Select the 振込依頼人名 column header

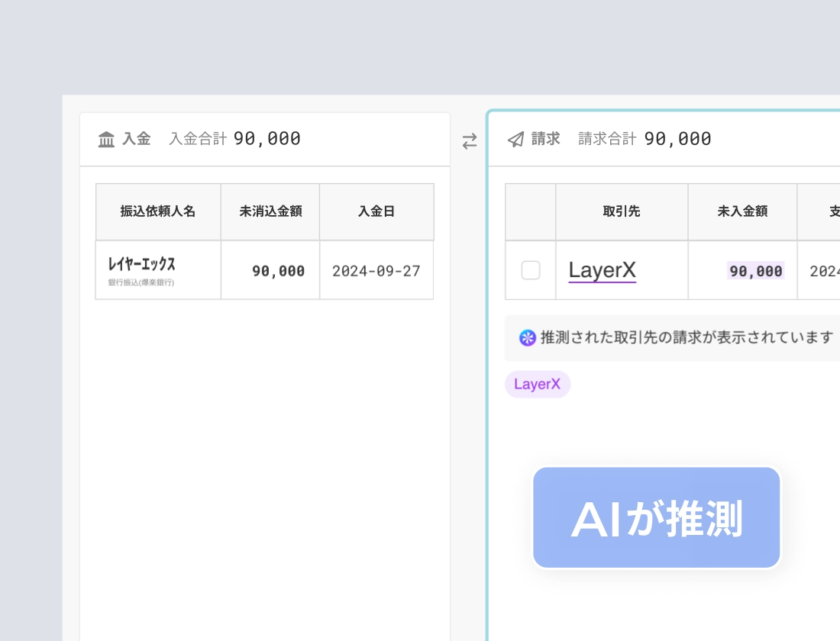click(x=157, y=211)
